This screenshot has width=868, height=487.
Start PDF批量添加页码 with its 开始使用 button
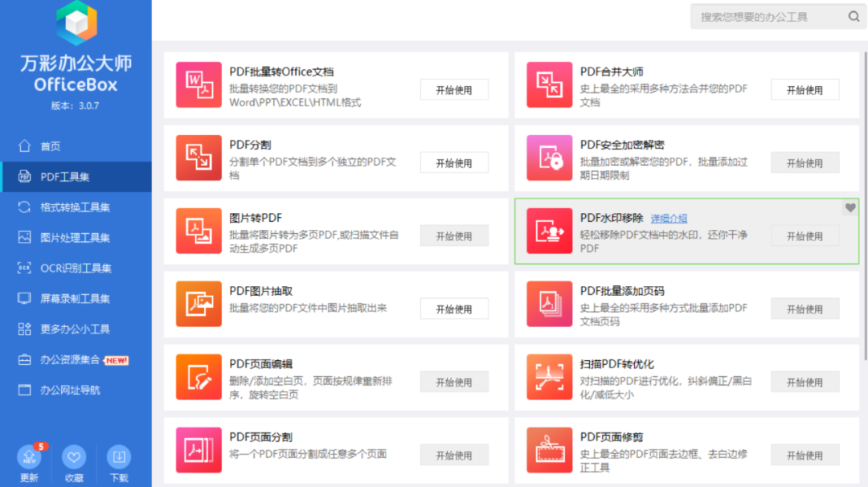805,309
